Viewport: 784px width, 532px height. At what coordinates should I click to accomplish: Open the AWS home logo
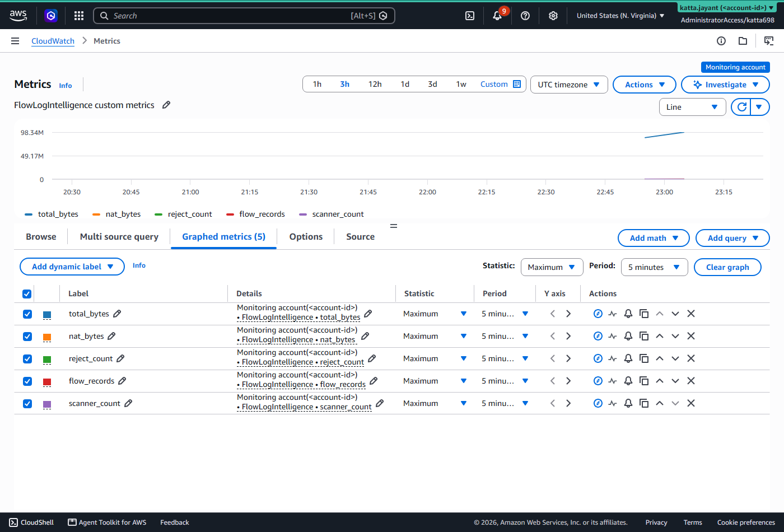(18, 16)
